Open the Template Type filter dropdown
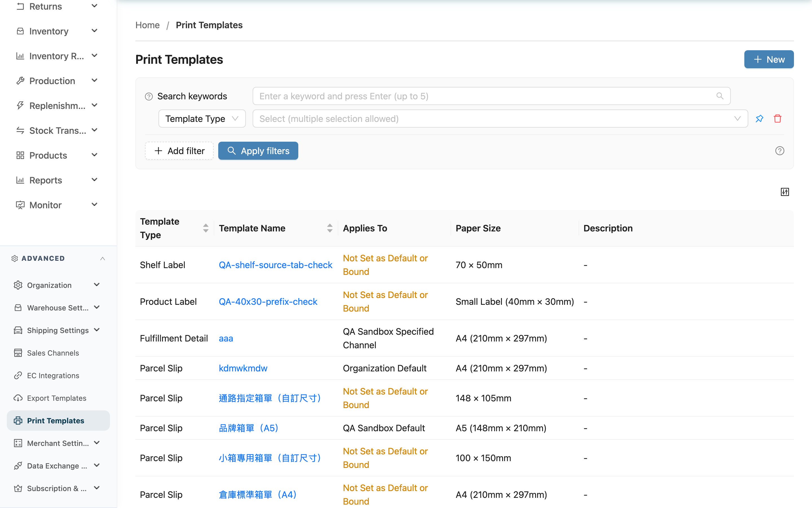The image size is (812, 508). pyautogui.click(x=202, y=119)
